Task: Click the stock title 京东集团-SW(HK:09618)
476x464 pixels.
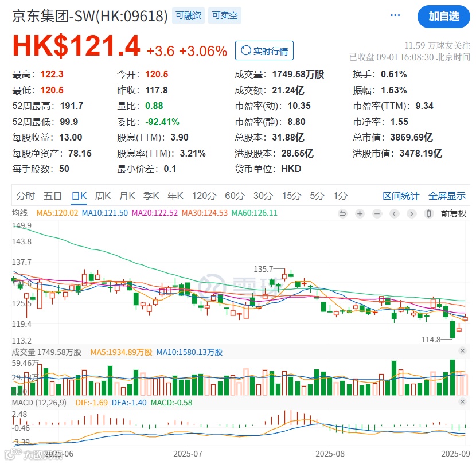Action: (90, 16)
